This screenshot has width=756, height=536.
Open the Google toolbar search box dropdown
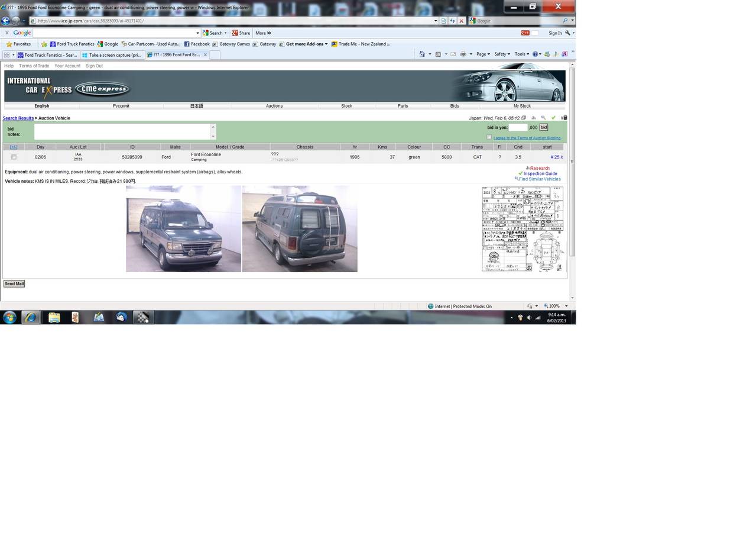click(197, 33)
